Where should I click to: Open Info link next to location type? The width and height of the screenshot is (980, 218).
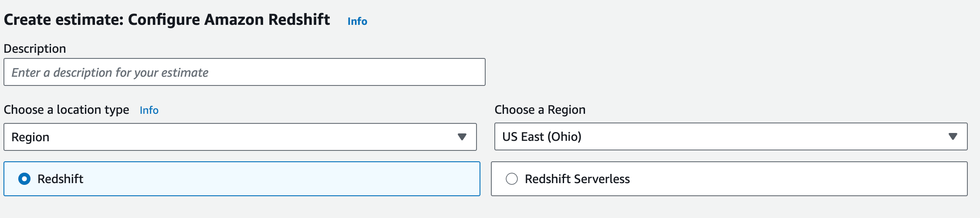pyautogui.click(x=149, y=110)
